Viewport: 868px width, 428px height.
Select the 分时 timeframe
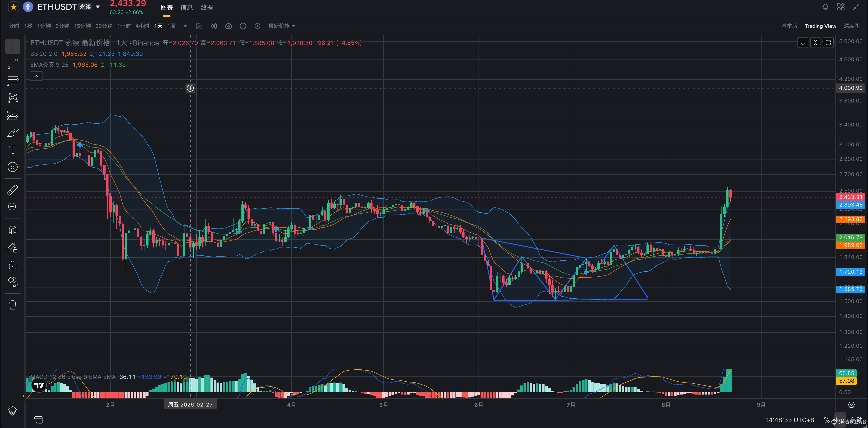[14, 26]
